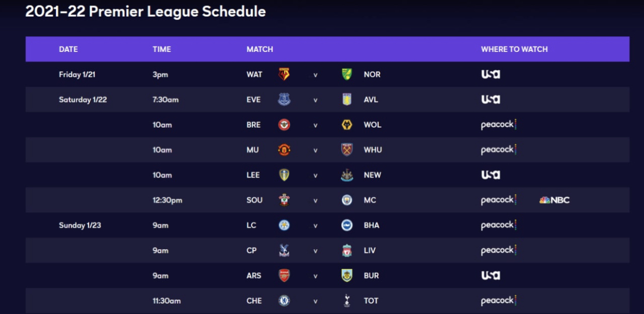The image size is (644, 314).
Task: Click the Manchester City crest
Action: pos(347,200)
